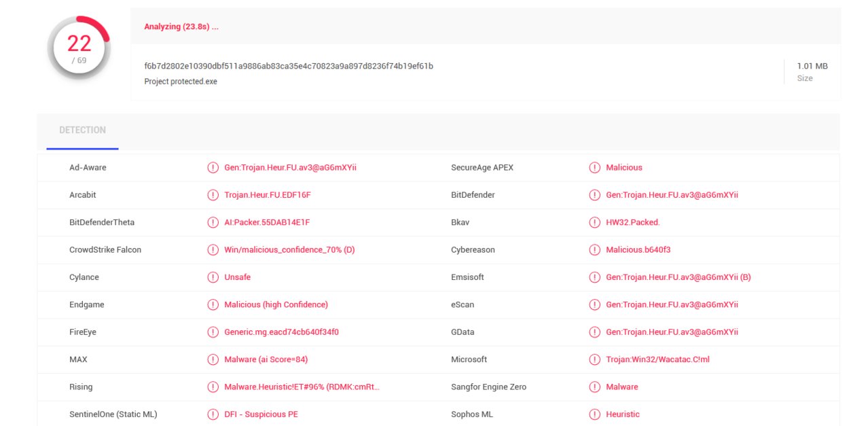Viewport: 868px width, 426px height.
Task: Click warning icon for Sangfor Engine Zero
Action: [595, 387]
